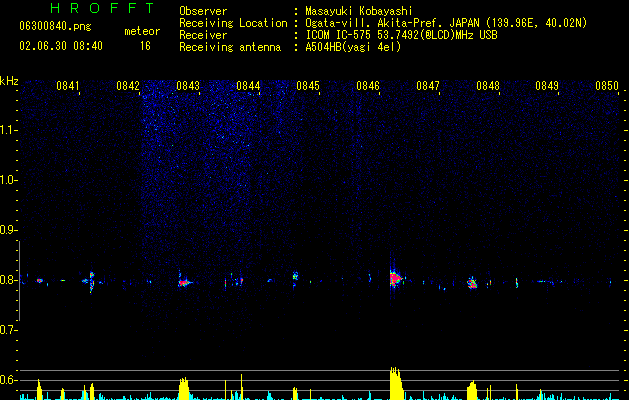629x400 pixels.
Task: Click the 0846 time marker
Action: click(368, 86)
